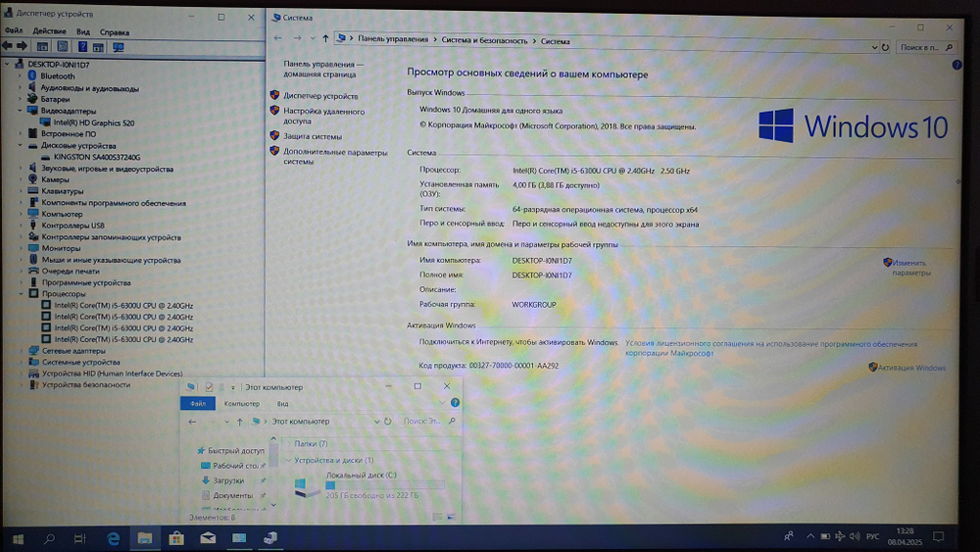
Task: Click Explorer search field Поиск
Action: coord(428,422)
